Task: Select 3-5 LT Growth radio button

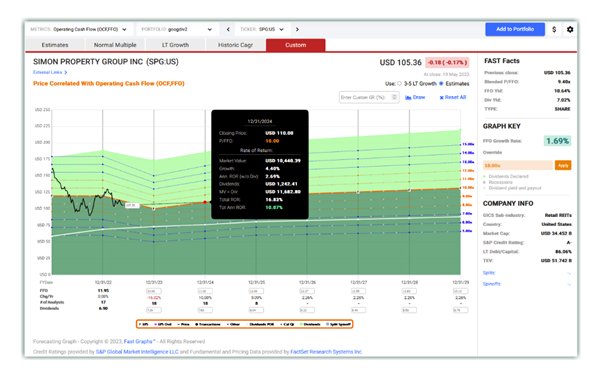Action: (399, 84)
